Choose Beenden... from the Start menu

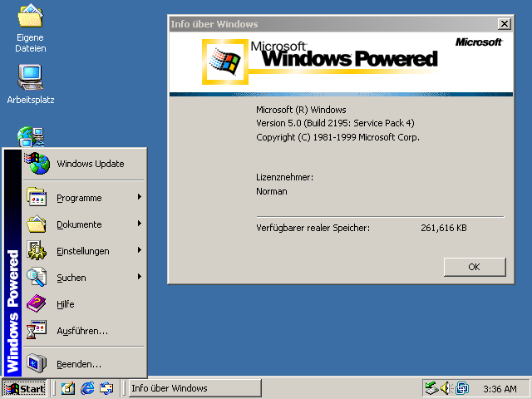tap(84, 364)
